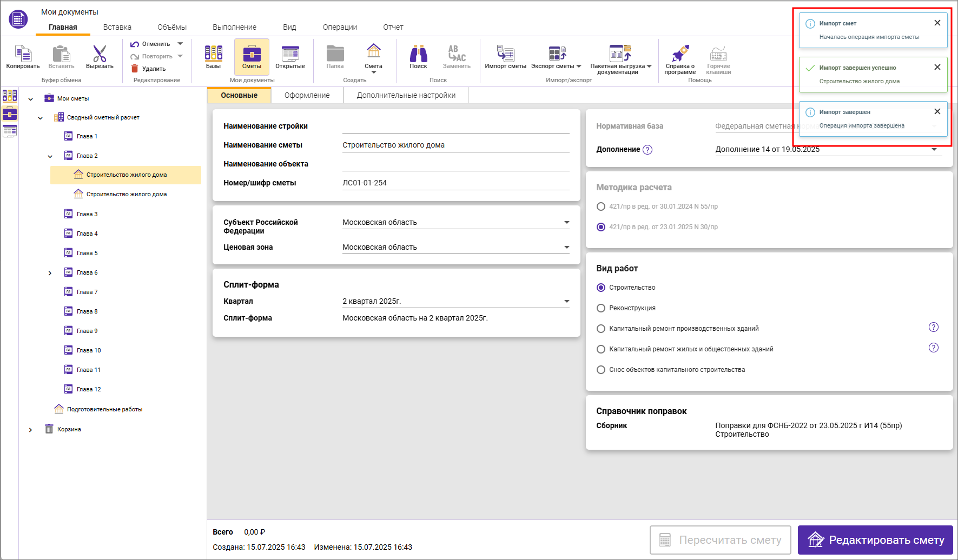Select the Сметы briefcase icon
Viewport: 958px width, 560px height.
pyautogui.click(x=252, y=54)
